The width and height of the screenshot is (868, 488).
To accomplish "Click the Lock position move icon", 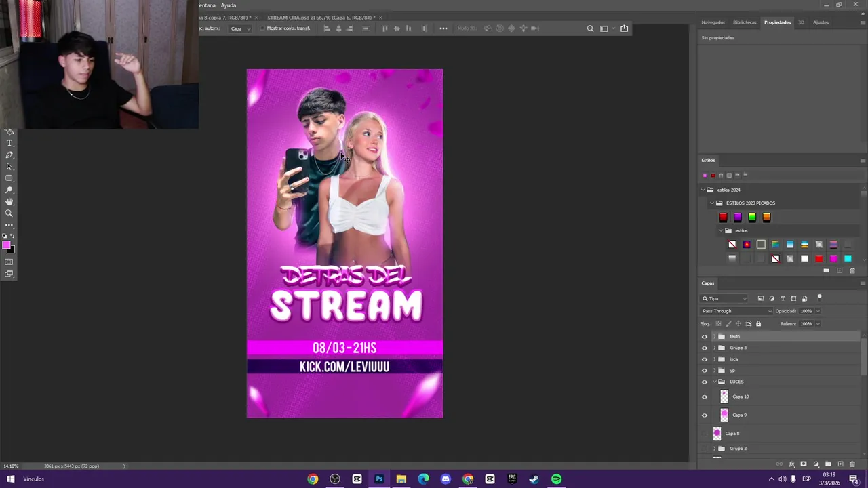I will 738,324.
